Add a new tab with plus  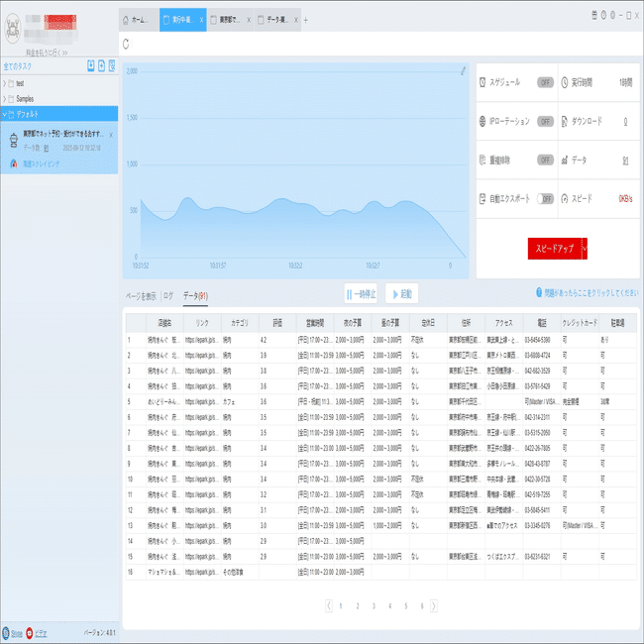[x=305, y=20]
